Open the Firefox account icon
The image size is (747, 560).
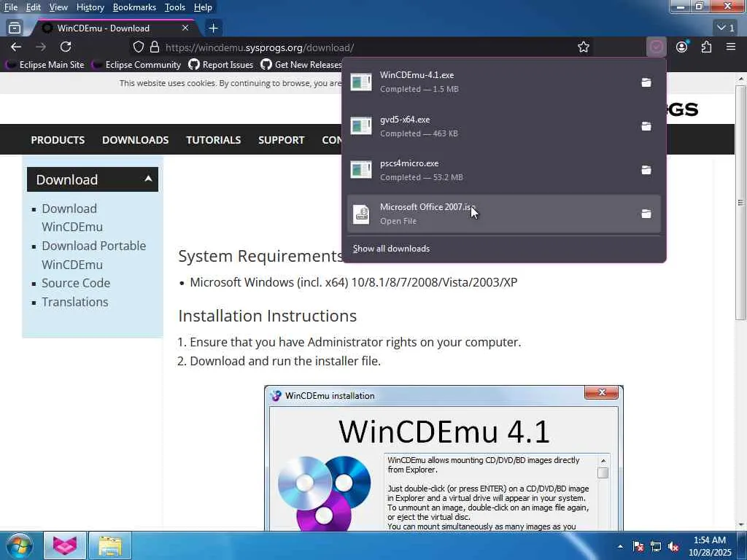[x=682, y=47]
